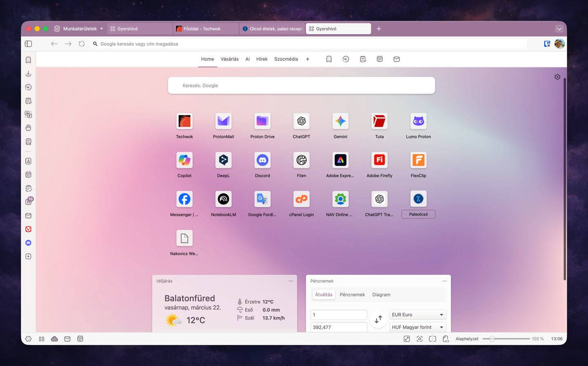Open the HUF Magyar forint dropdown
Image resolution: width=588 pixels, height=366 pixels.
coord(418,327)
